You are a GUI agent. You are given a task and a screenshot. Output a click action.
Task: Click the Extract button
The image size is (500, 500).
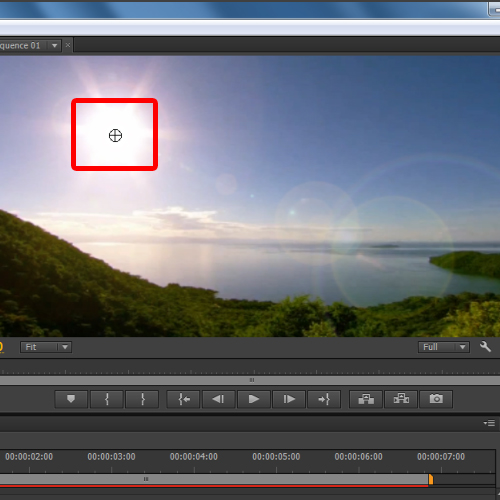tap(401, 399)
